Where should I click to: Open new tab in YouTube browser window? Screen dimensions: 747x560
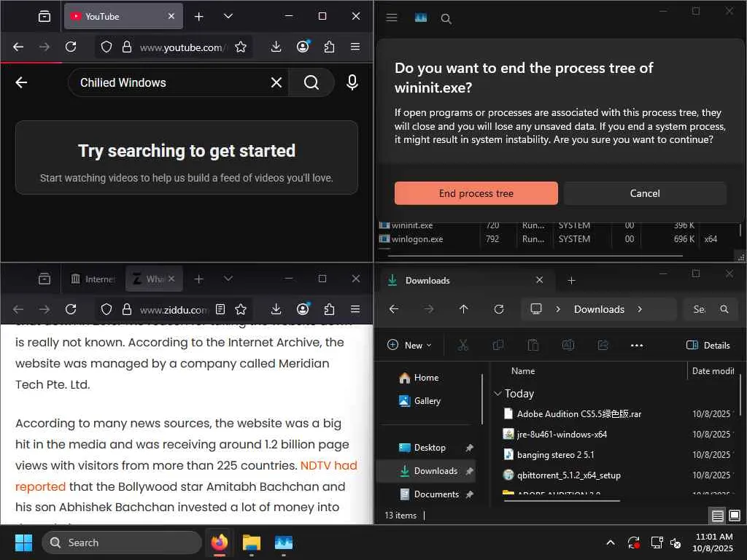click(x=198, y=16)
